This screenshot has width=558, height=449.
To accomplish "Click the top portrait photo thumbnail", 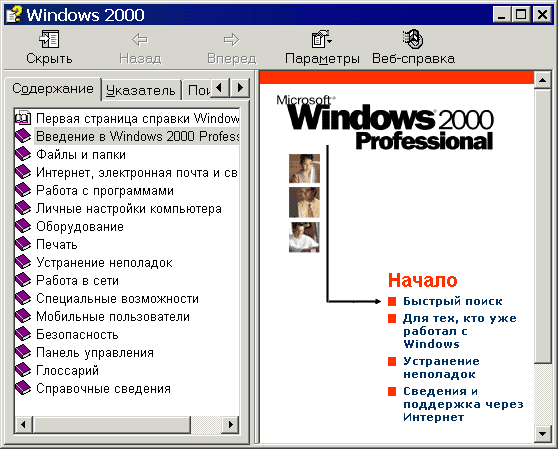I will coord(304,168).
